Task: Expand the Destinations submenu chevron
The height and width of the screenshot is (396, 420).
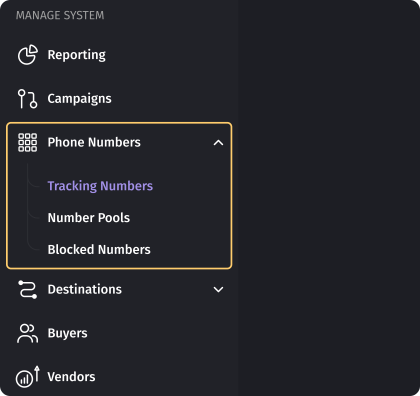Action: [x=218, y=289]
